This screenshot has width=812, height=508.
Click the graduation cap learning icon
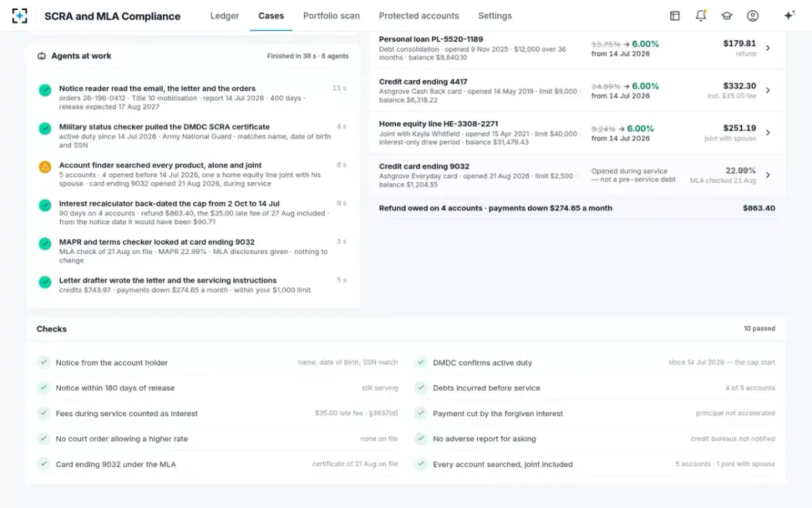coord(727,16)
